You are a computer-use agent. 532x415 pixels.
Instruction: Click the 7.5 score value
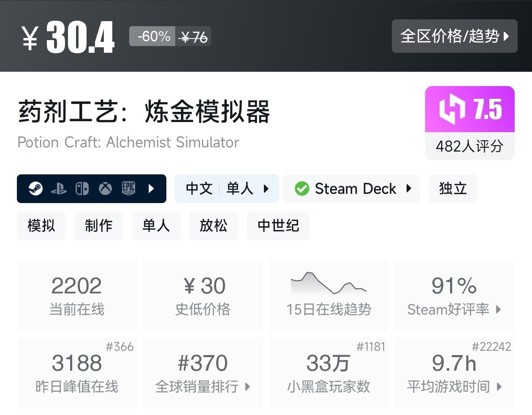pos(488,109)
